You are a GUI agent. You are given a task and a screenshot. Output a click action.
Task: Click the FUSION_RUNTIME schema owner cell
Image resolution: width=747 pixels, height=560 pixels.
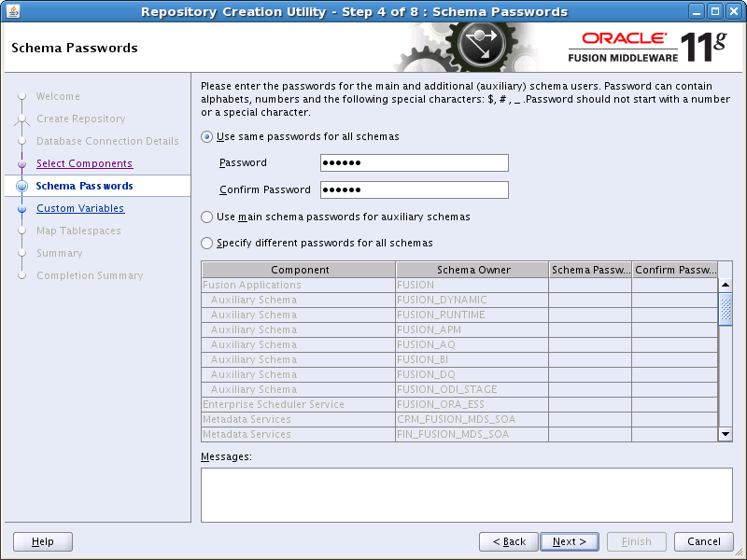coord(472,315)
